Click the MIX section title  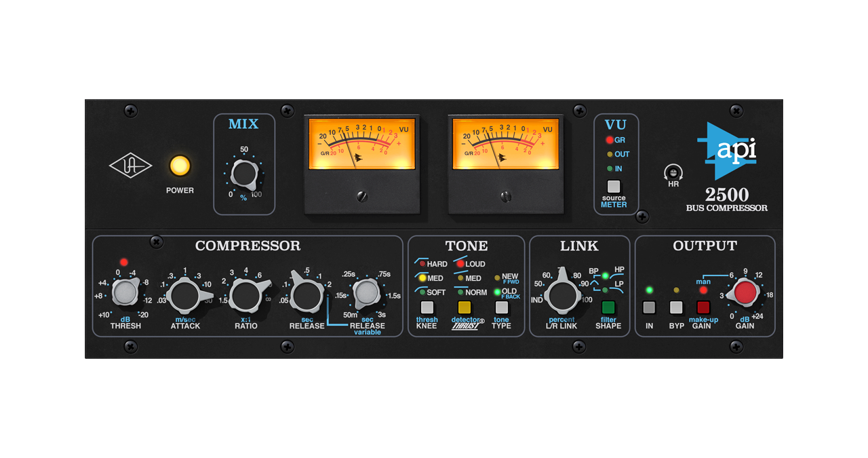tap(243, 123)
